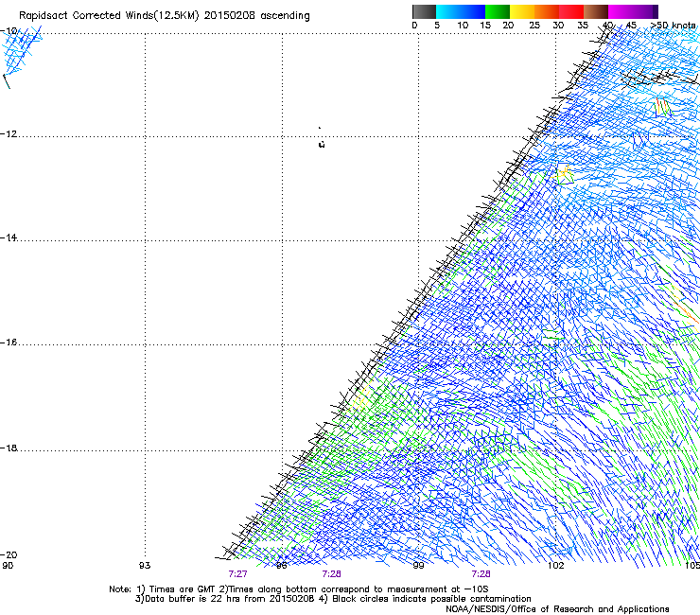Screen dimensions: 700x615
Task: Select the green 15-20 knots legend segment
Action: (497, 11)
